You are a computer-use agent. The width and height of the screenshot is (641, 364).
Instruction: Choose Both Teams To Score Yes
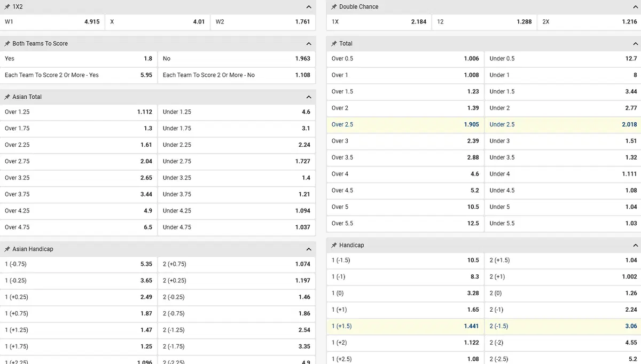coord(79,59)
